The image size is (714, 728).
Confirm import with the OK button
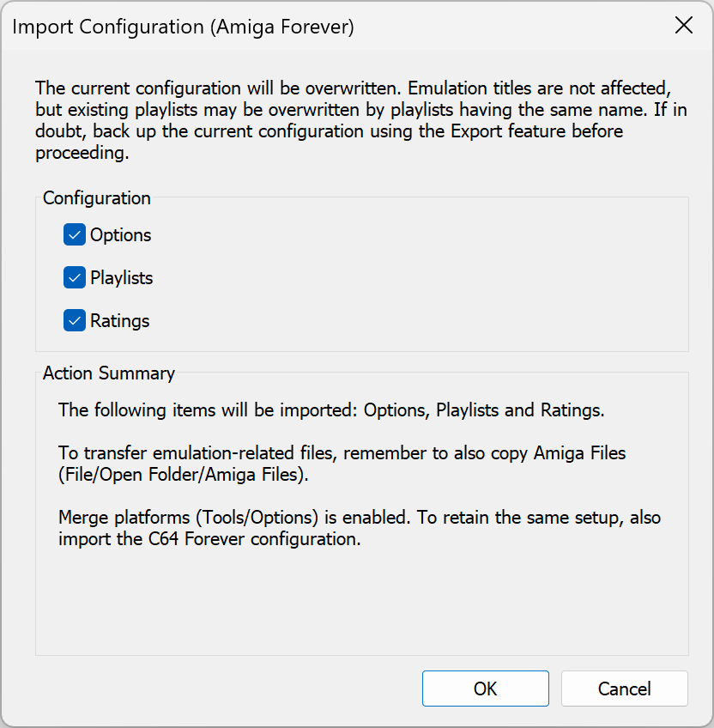tap(485, 689)
